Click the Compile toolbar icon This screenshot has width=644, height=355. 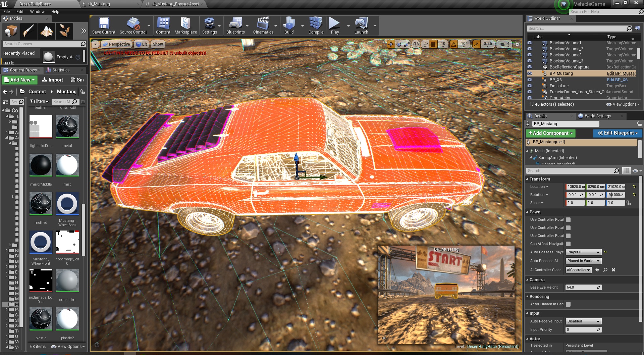click(x=316, y=26)
